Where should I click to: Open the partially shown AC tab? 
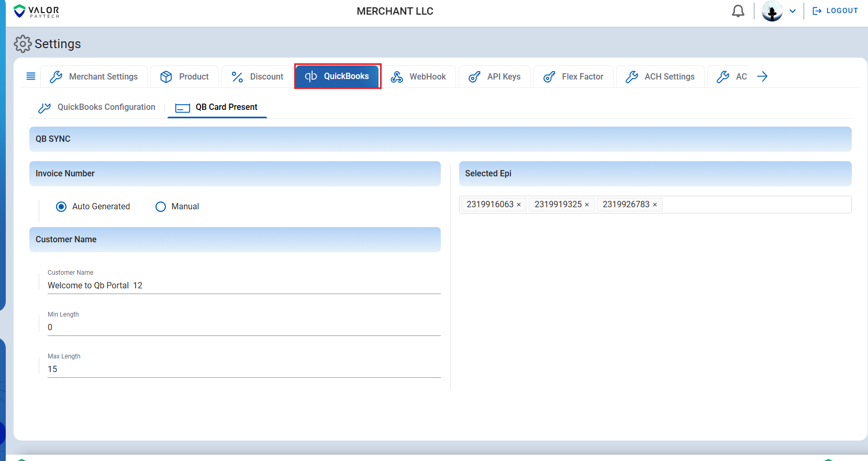tap(731, 77)
